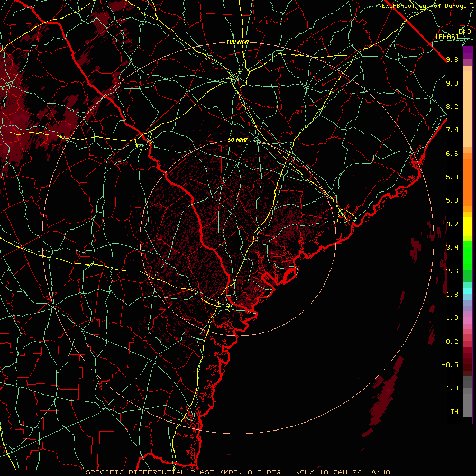
Task: Click the -1.3 value on the scale
Action: tap(450, 388)
